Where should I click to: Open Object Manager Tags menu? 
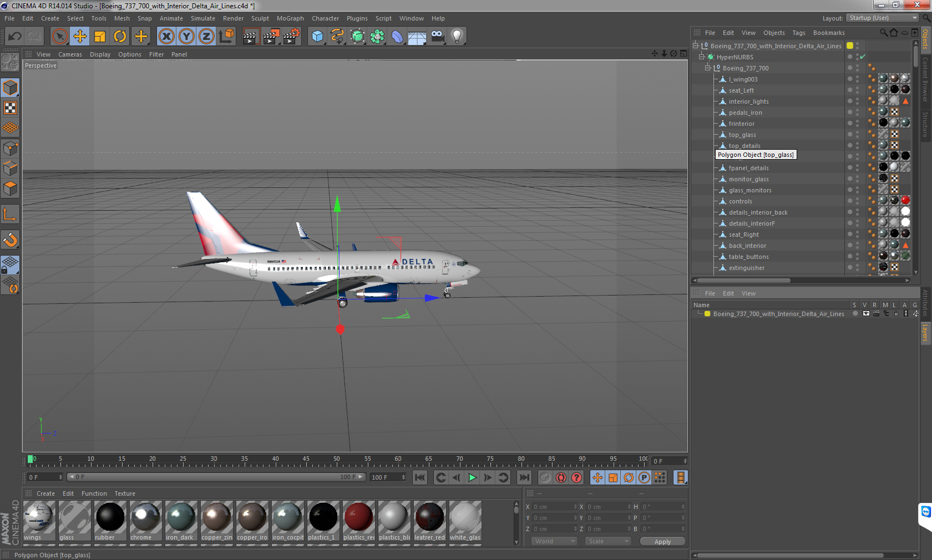click(x=799, y=33)
